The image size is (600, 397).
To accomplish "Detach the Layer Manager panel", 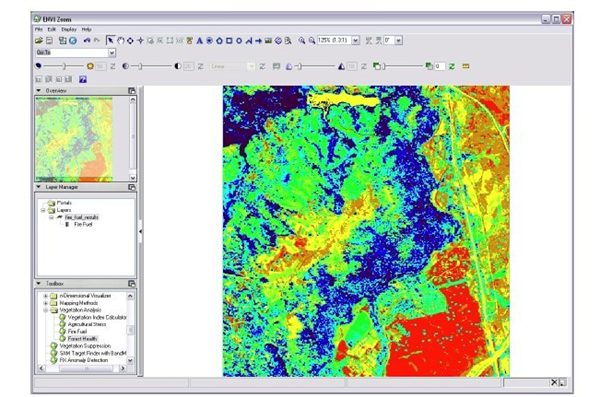I will coord(132,187).
